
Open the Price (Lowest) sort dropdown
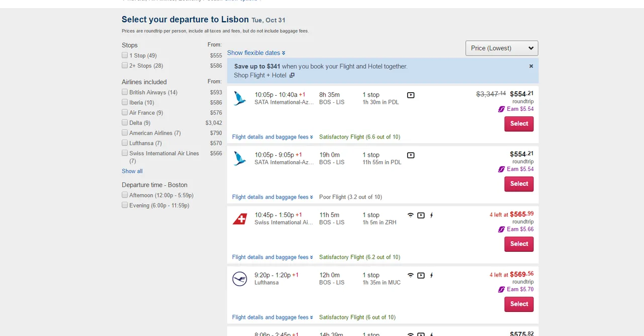click(502, 48)
